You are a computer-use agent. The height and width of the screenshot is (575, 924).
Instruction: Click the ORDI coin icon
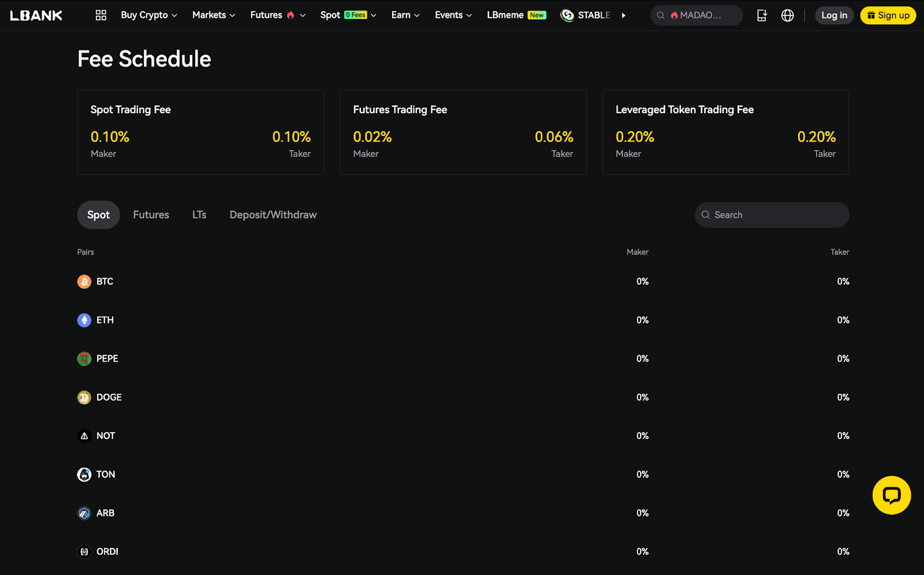click(x=84, y=552)
